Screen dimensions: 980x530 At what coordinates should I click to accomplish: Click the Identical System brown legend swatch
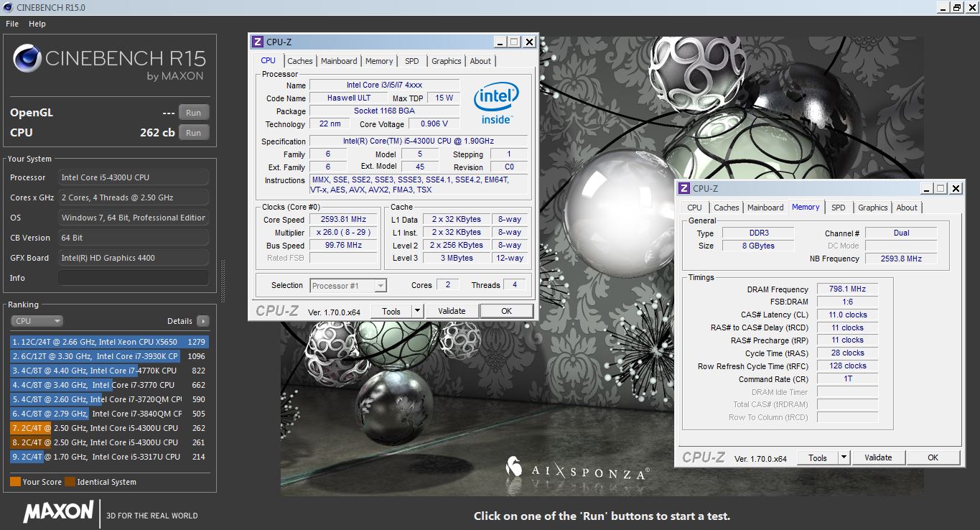click(x=70, y=482)
